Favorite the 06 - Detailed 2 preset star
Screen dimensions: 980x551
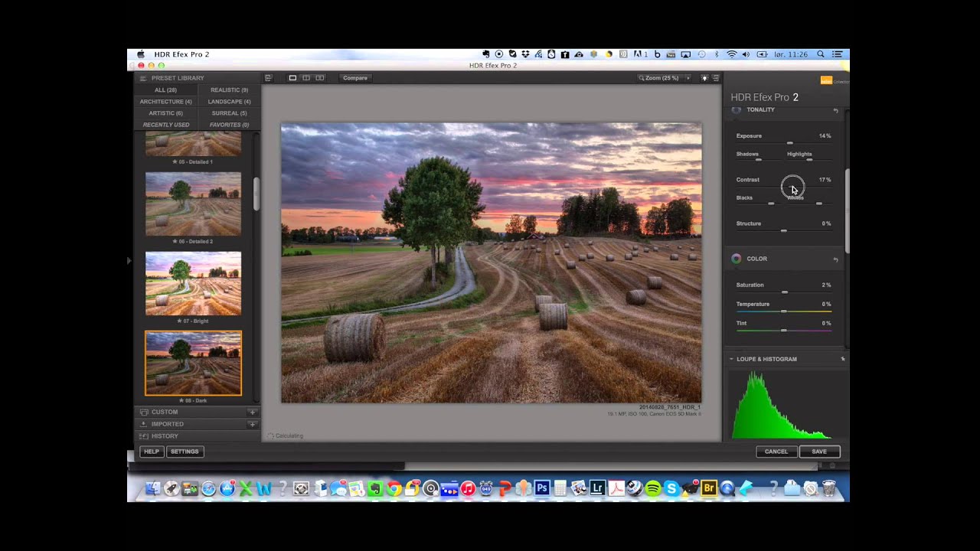click(175, 241)
